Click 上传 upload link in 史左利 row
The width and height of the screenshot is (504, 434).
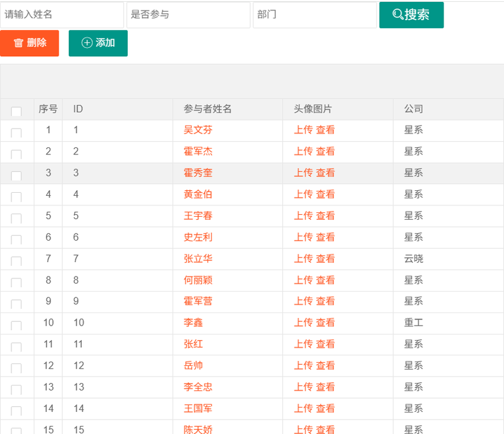tap(304, 237)
